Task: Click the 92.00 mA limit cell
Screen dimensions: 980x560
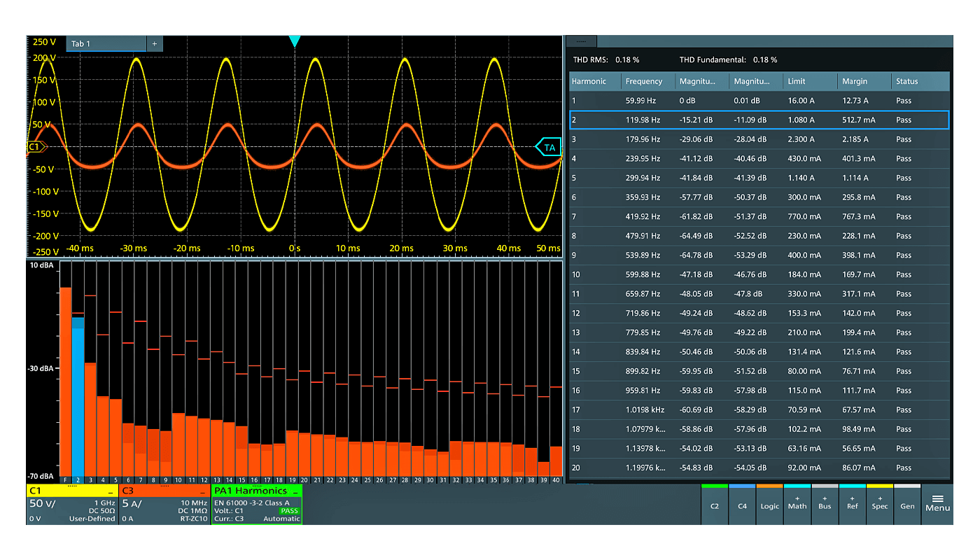Action: (804, 468)
